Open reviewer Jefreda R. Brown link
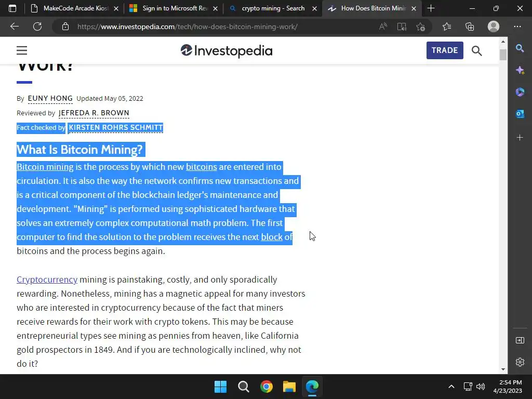The image size is (532, 399). pos(94,113)
